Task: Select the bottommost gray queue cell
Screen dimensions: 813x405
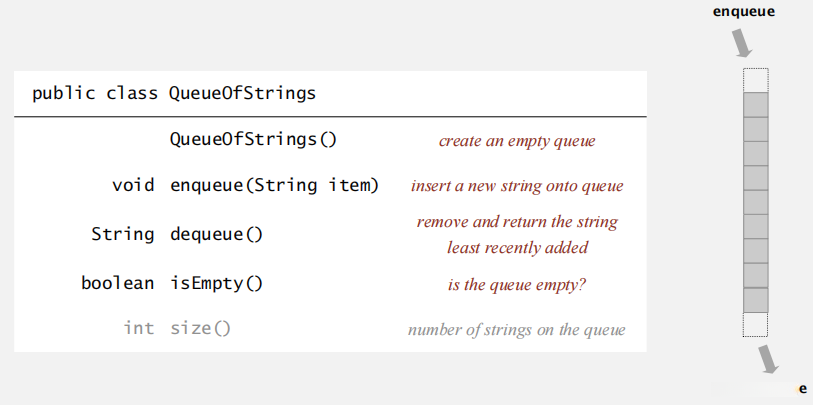Action: (x=755, y=299)
